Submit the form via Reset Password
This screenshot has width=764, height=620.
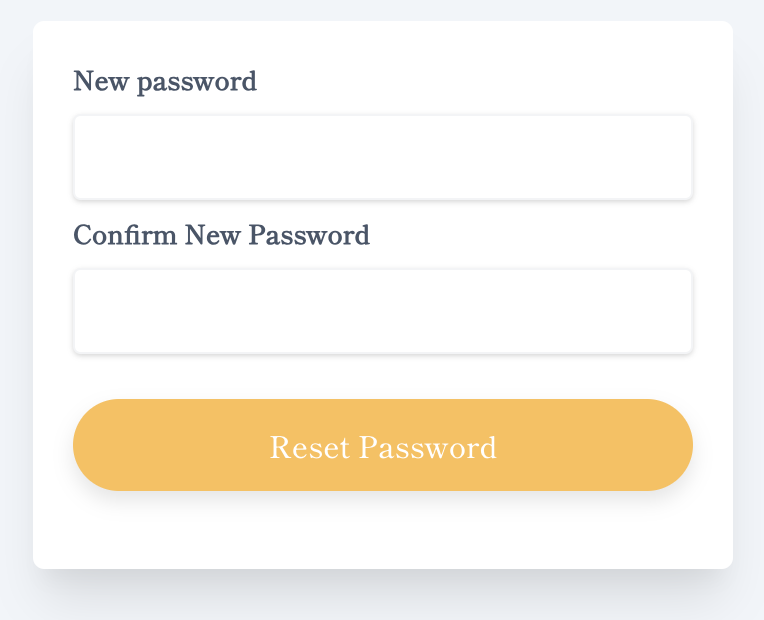[383, 445]
